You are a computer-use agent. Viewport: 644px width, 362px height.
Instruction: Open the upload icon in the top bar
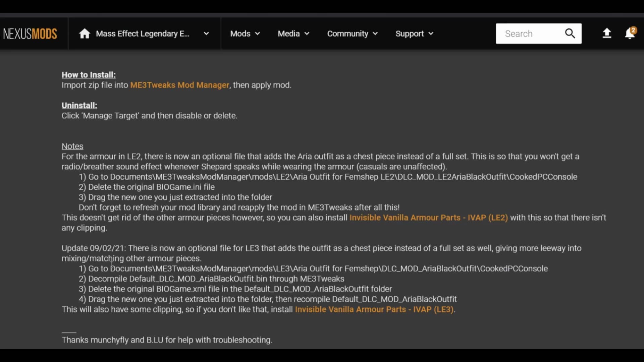point(607,34)
